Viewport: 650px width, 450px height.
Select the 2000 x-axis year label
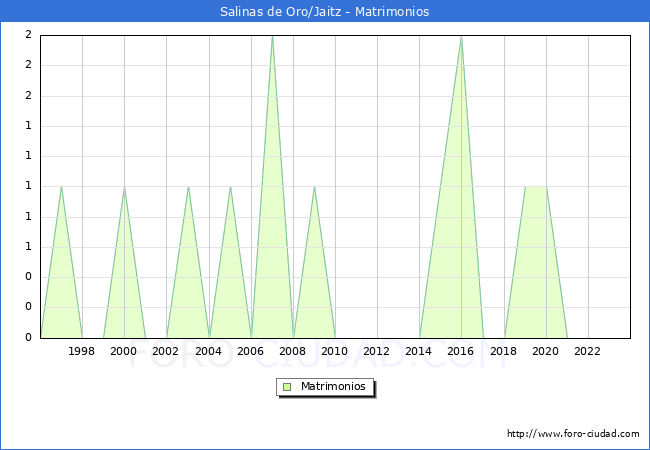click(124, 351)
